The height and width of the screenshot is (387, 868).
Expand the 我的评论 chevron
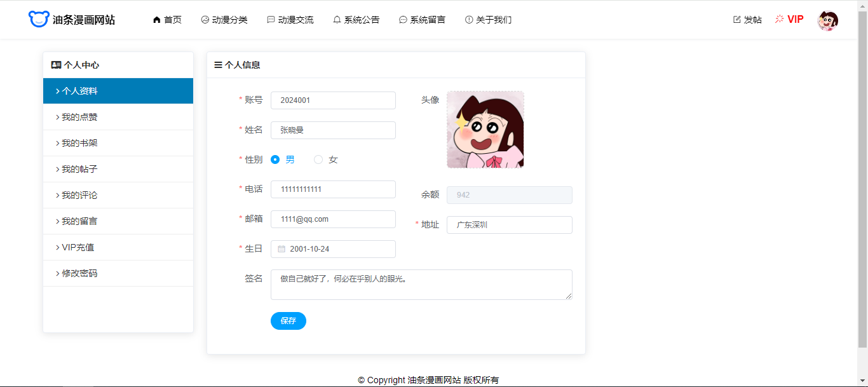[x=58, y=195]
